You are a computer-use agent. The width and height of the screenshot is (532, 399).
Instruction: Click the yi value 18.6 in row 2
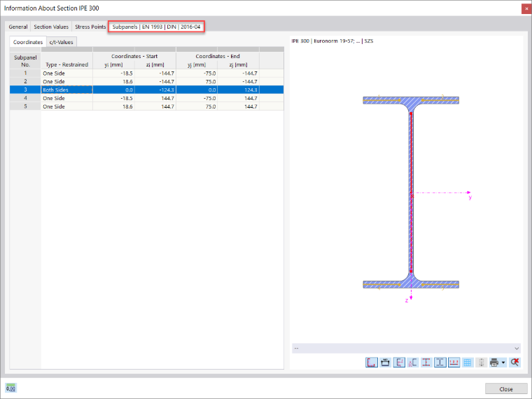(x=113, y=81)
